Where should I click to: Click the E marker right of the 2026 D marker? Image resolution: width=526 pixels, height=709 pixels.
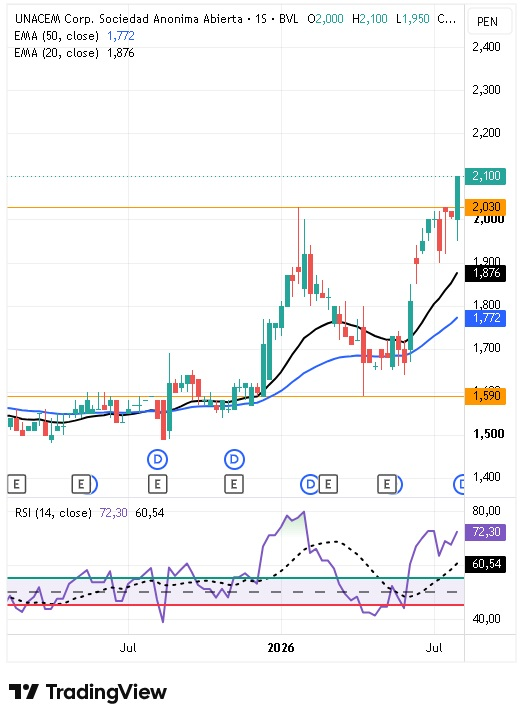tap(328, 484)
